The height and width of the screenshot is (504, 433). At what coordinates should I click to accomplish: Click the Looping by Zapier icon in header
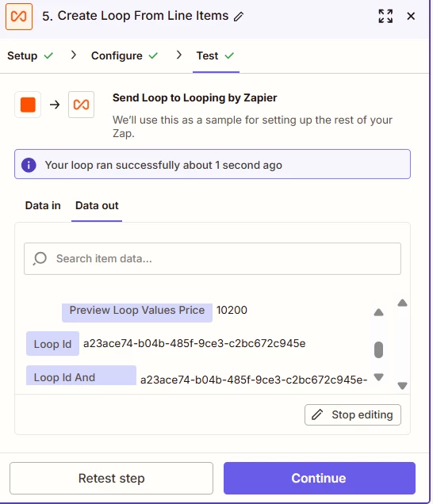point(19,17)
